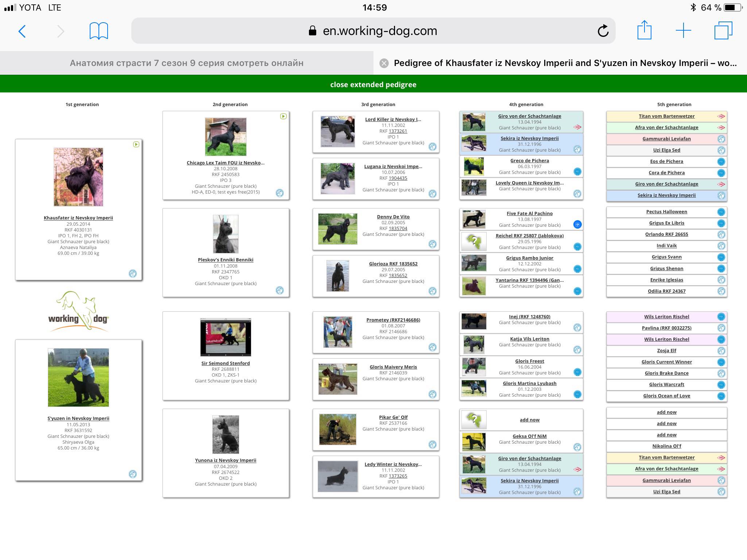Open RKF number 1904435 link
This screenshot has width=747, height=560.
pyautogui.click(x=398, y=178)
